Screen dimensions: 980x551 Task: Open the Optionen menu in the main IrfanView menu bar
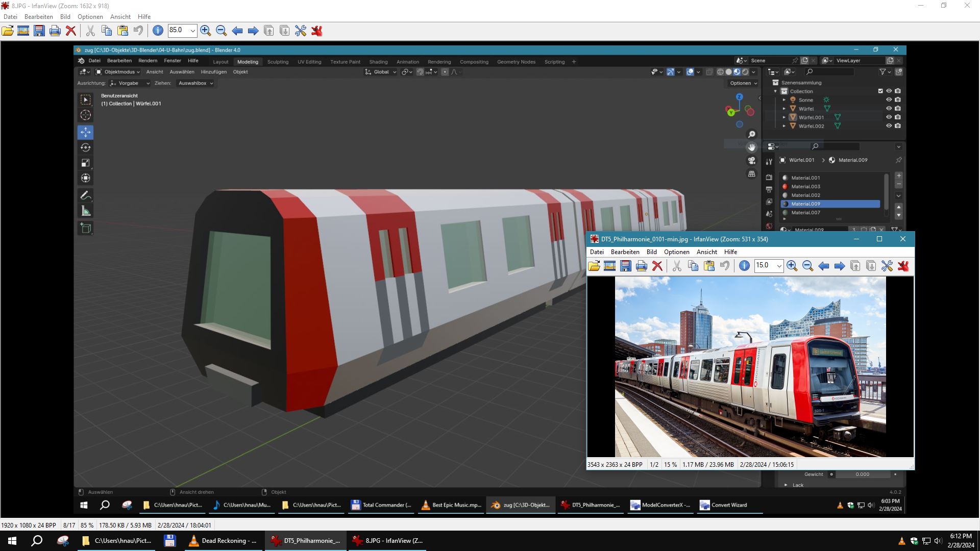tap(90, 16)
